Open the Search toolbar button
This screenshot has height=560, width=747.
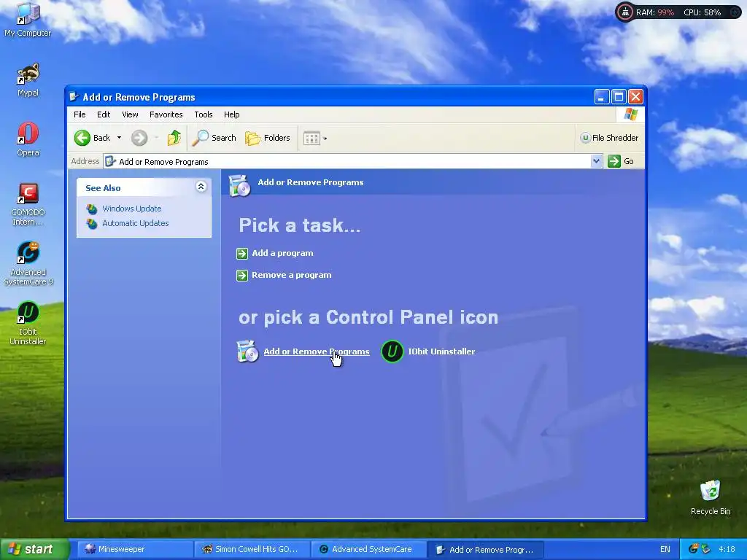pos(214,138)
